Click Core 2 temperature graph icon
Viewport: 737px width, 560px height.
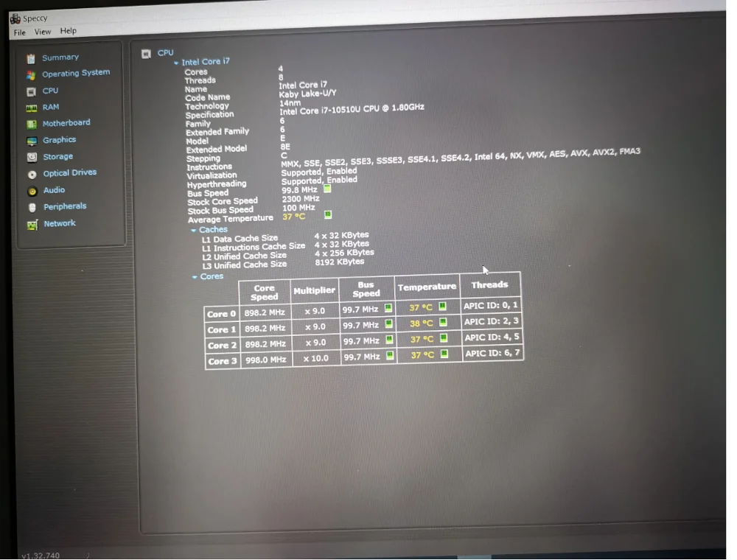pos(443,337)
